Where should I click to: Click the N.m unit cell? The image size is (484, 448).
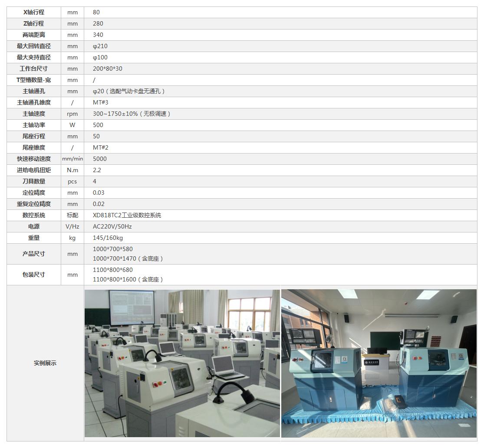point(72,170)
